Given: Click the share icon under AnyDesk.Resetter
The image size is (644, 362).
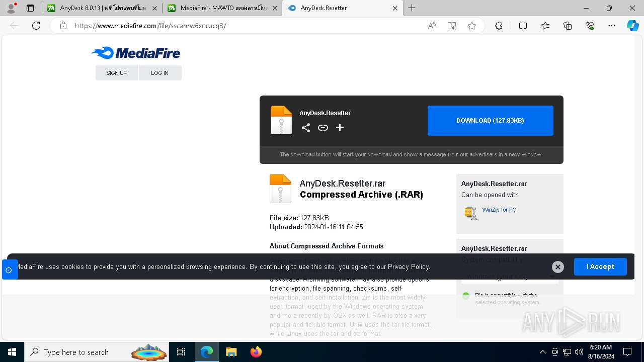Looking at the screenshot, I should point(306,128).
